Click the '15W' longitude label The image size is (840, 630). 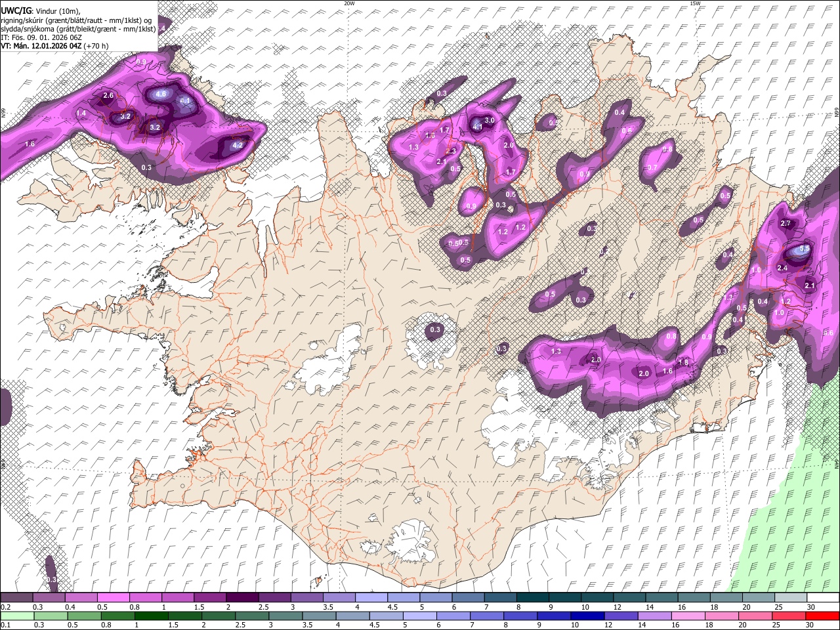click(x=695, y=3)
